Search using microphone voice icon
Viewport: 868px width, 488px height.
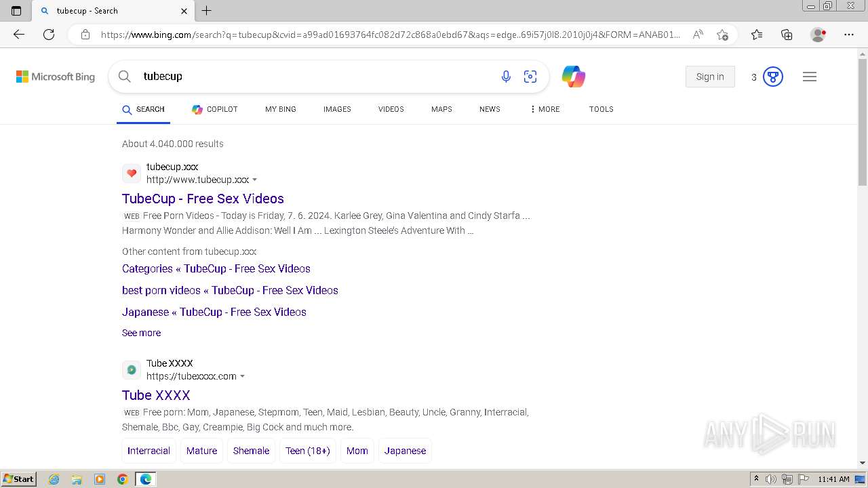[506, 77]
